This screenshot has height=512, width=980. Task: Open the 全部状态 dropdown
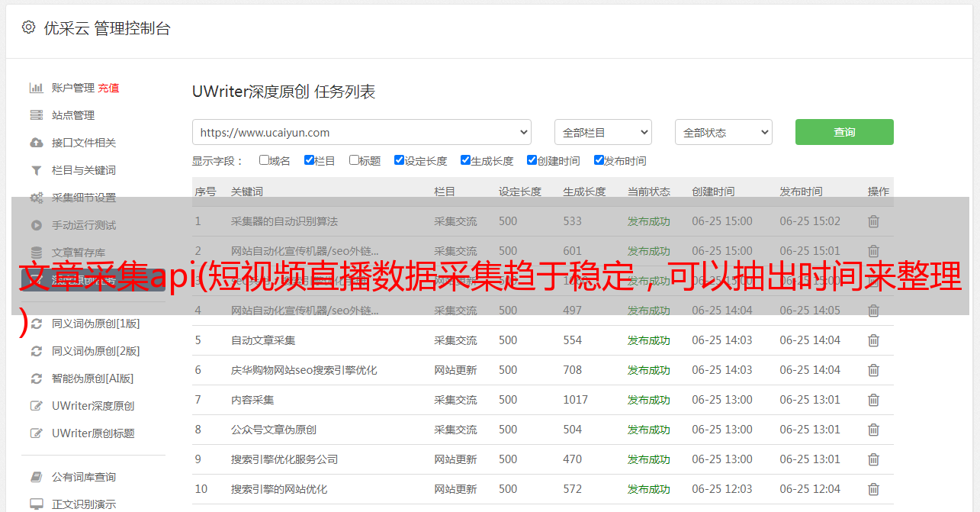pyautogui.click(x=723, y=132)
